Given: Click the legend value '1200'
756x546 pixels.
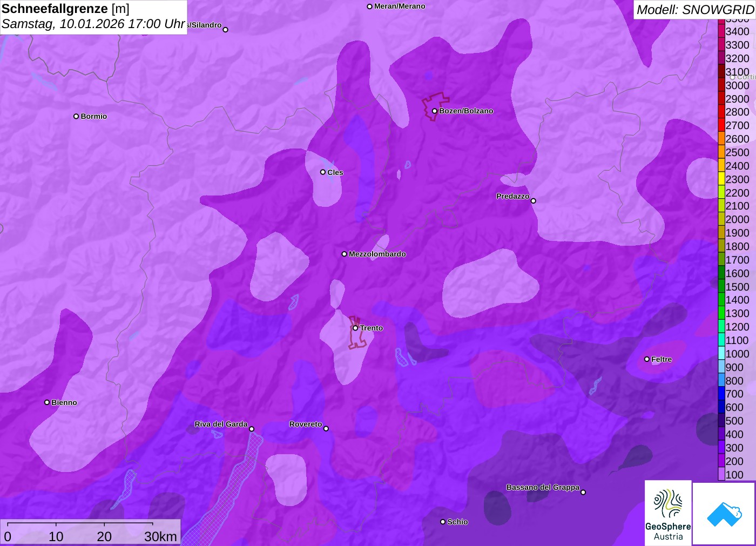Looking at the screenshot, I should 737,327.
